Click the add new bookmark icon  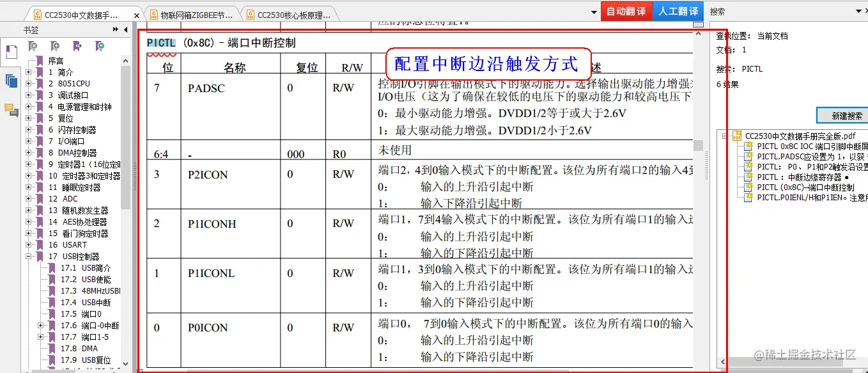click(x=55, y=46)
